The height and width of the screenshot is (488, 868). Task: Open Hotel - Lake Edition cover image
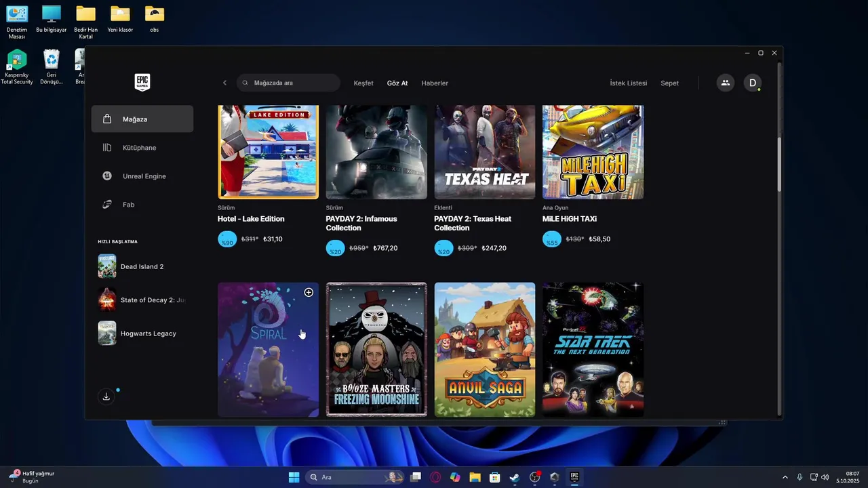pyautogui.click(x=268, y=152)
